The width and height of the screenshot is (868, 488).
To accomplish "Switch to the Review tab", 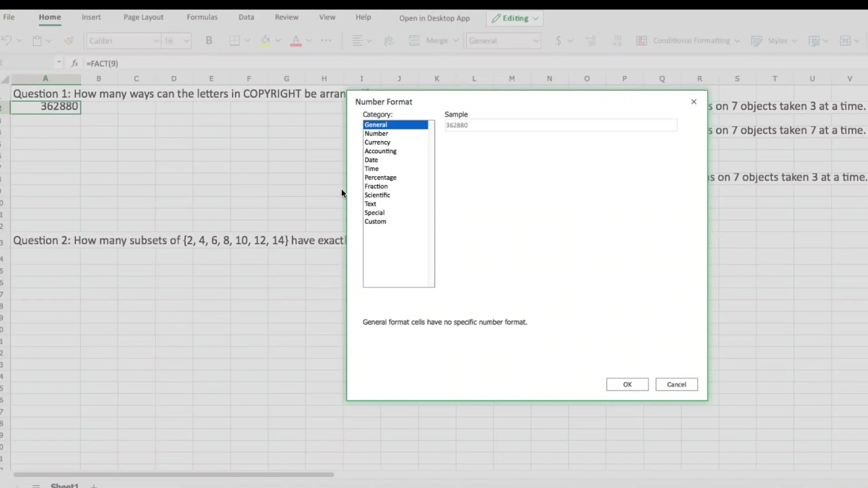I will [x=286, y=17].
